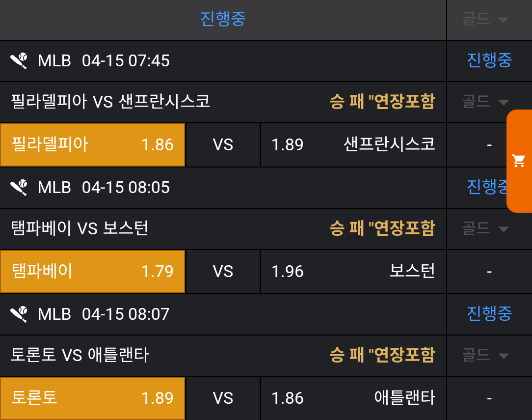Select 토론토 bet at 1.89 odds
532x420 pixels.
click(x=92, y=398)
